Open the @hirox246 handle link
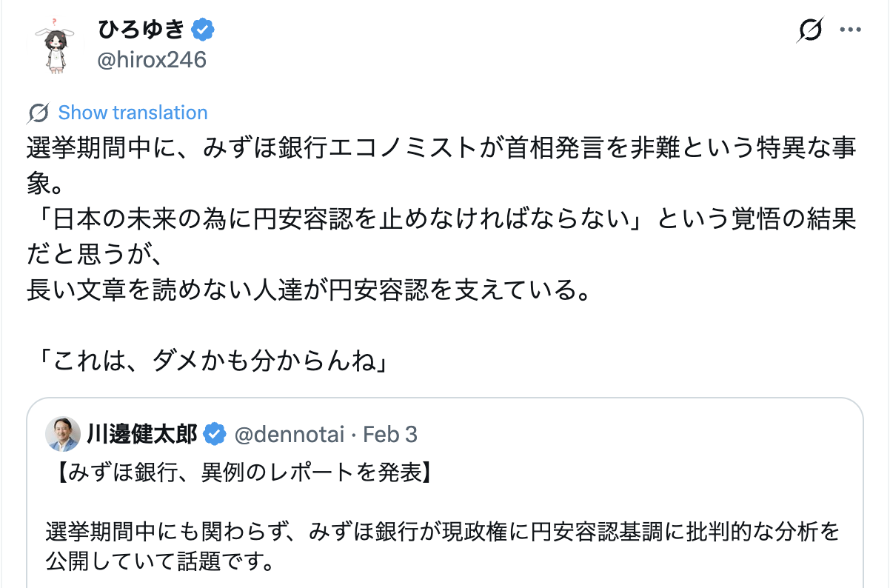The height and width of the screenshot is (588, 890). 152,59
